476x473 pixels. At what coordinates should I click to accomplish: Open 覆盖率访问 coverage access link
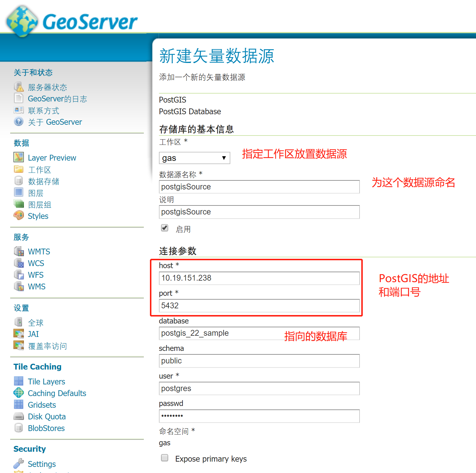[47, 346]
